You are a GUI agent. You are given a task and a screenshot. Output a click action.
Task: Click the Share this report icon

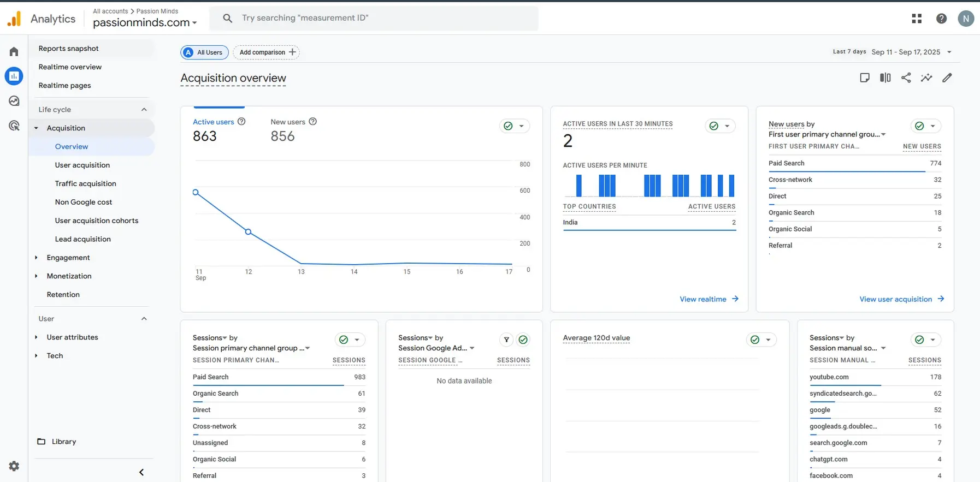(906, 78)
